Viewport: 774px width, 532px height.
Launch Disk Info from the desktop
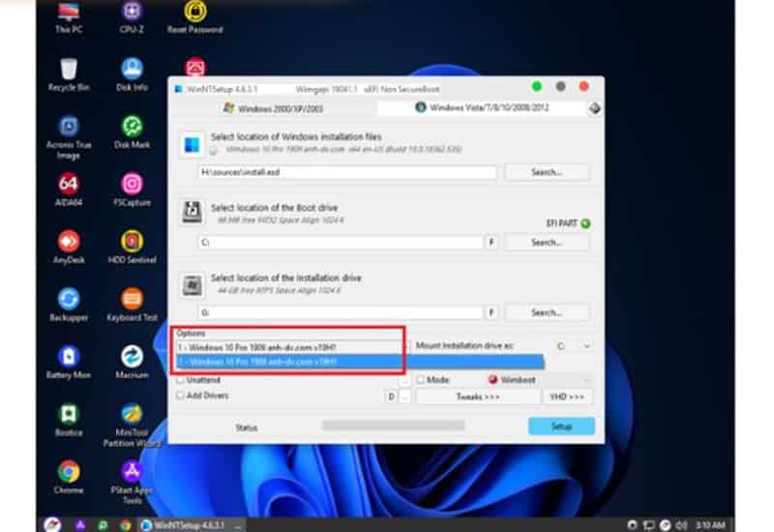click(x=132, y=75)
